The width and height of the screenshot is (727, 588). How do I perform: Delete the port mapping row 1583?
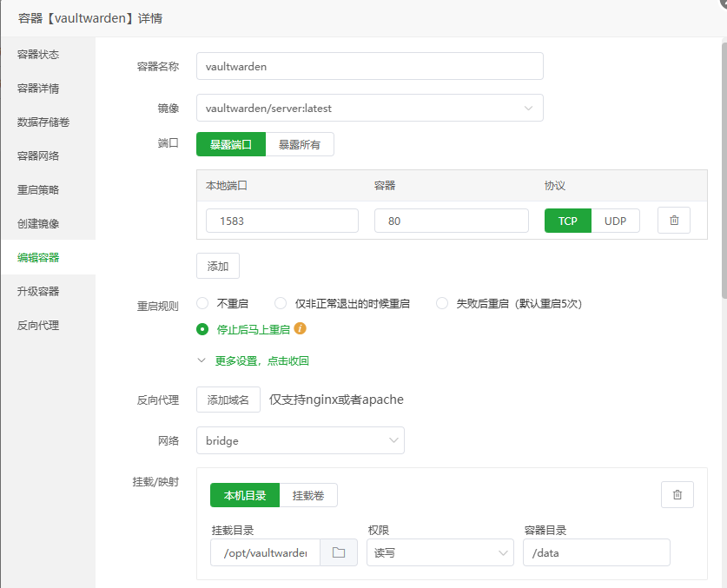click(x=674, y=221)
